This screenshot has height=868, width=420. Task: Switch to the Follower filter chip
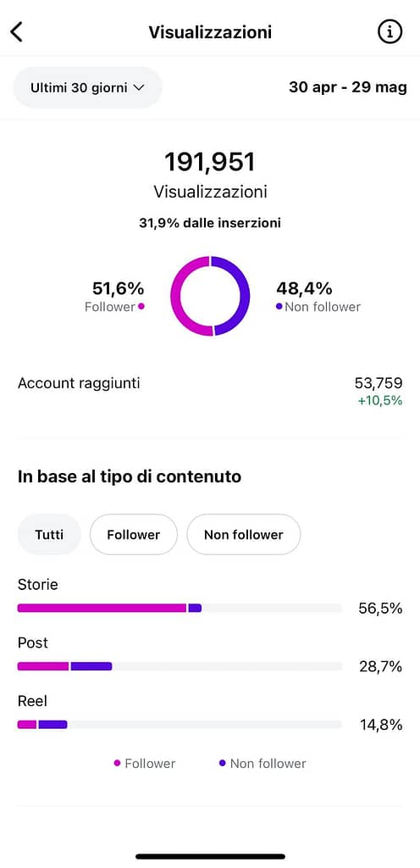[133, 535]
